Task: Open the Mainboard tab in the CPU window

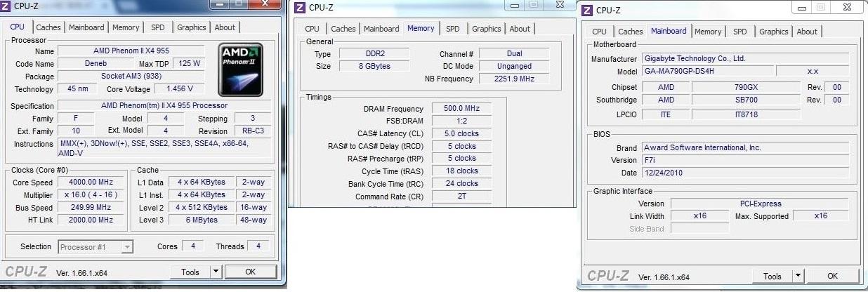Action: pos(87,27)
